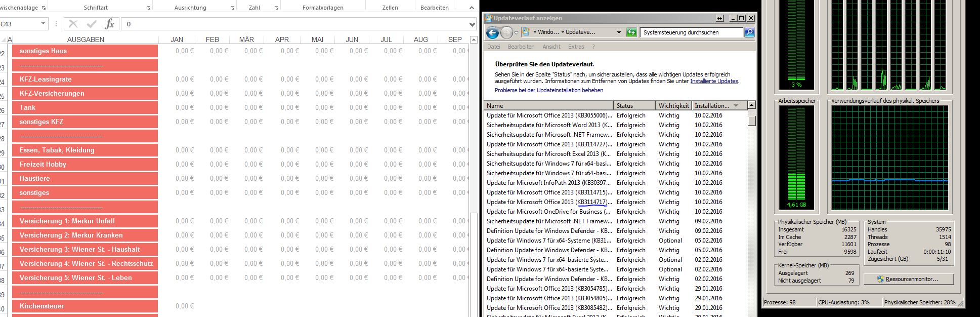This screenshot has width=980, height=317.
Task: Select the Sicherheitsupdate für Microsoft Excel 2013 row
Action: (x=615, y=154)
